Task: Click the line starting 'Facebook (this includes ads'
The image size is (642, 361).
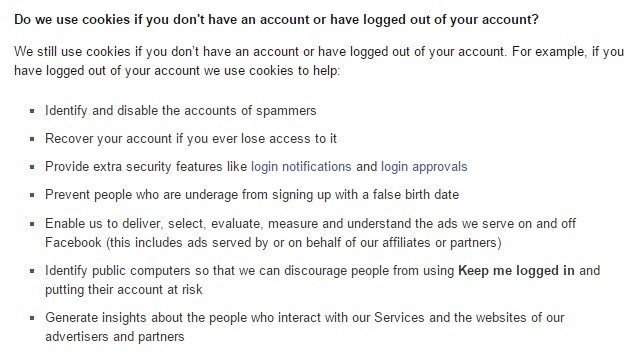Action: [x=273, y=242]
